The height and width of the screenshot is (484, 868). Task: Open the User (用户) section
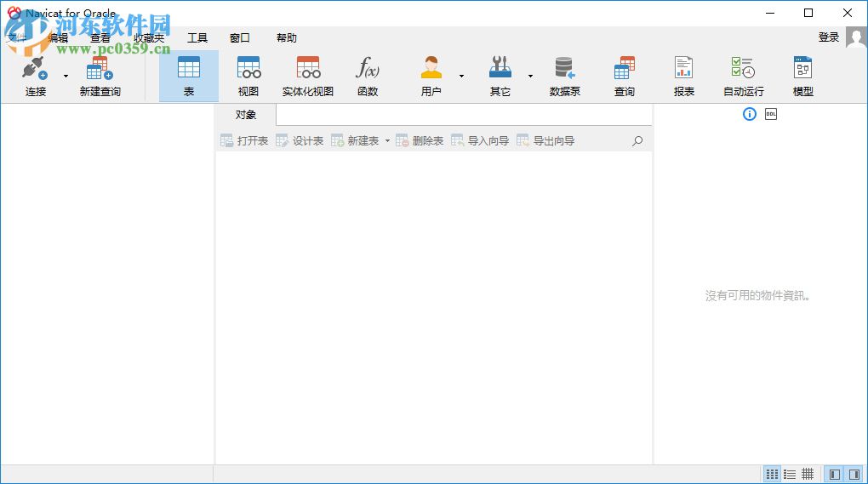(431, 77)
